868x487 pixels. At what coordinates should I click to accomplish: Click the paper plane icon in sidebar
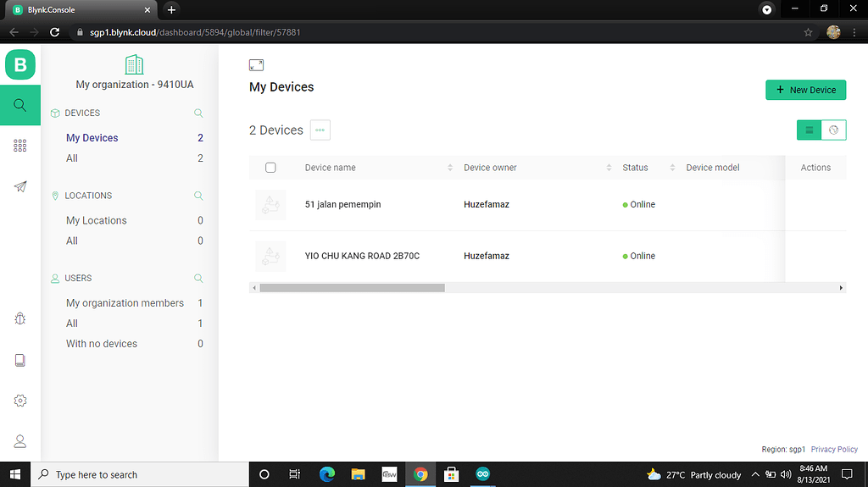coord(20,186)
